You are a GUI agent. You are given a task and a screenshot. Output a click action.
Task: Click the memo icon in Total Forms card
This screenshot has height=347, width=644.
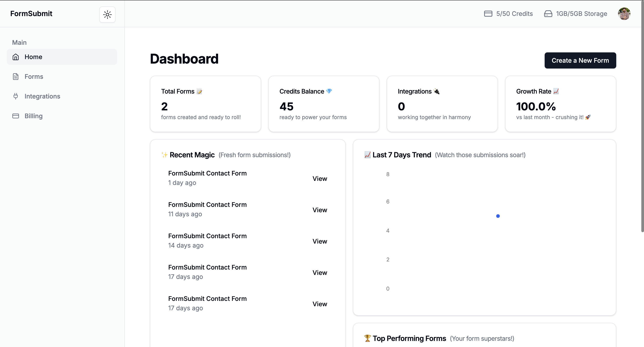[199, 91]
